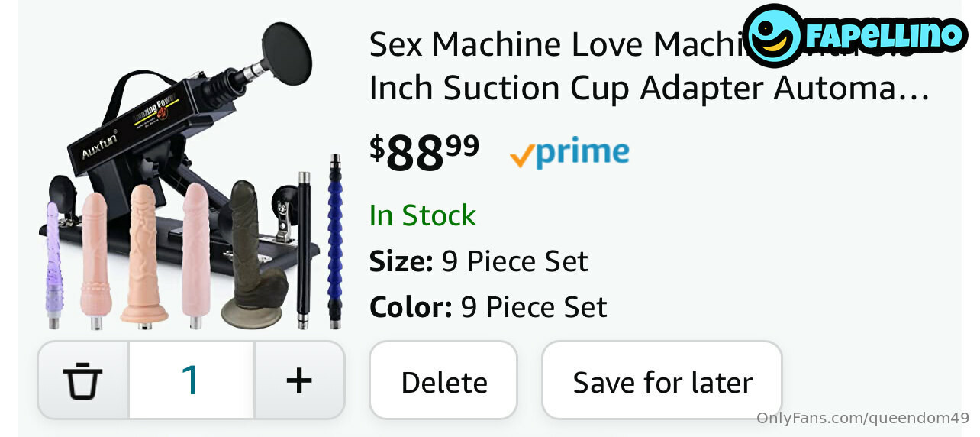980x437 pixels.
Task: Click the truncated second line of the title
Action: pyautogui.click(x=649, y=89)
